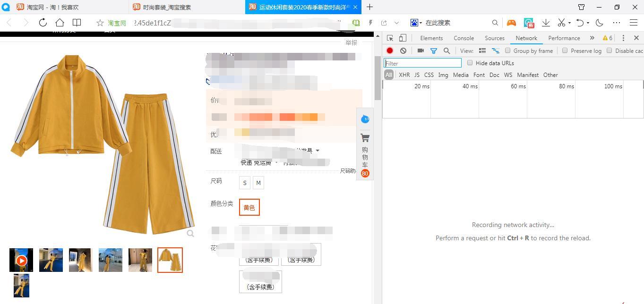Select the flat-lay yellow outfit thumbnail
This screenshot has width=644, height=304.
point(170,260)
